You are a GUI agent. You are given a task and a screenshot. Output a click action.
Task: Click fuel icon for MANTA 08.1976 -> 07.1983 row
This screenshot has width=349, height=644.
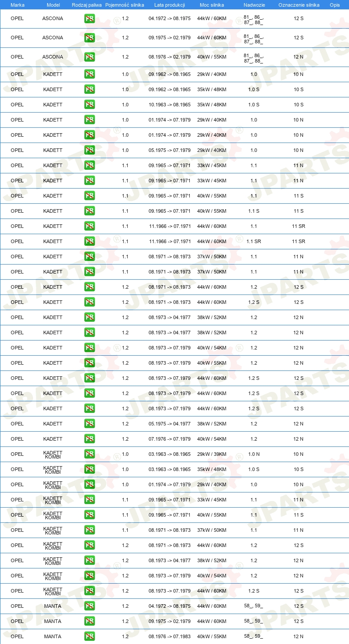(90, 636)
